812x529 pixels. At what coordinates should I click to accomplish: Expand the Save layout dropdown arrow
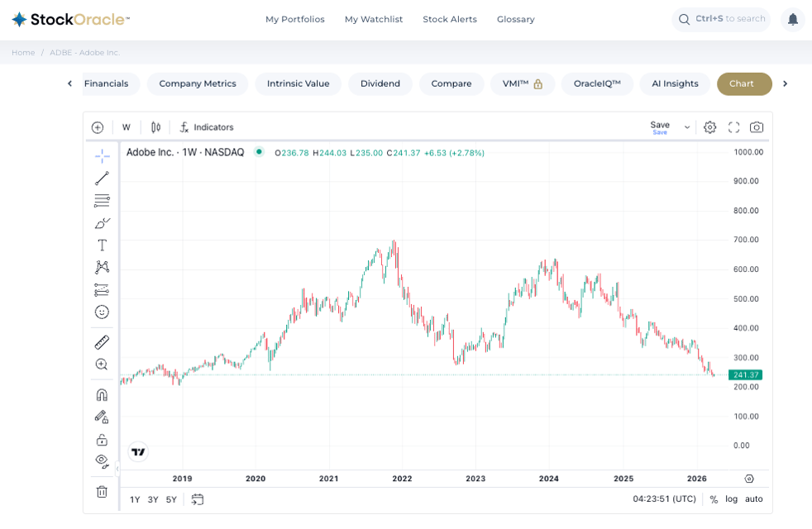pyautogui.click(x=686, y=127)
